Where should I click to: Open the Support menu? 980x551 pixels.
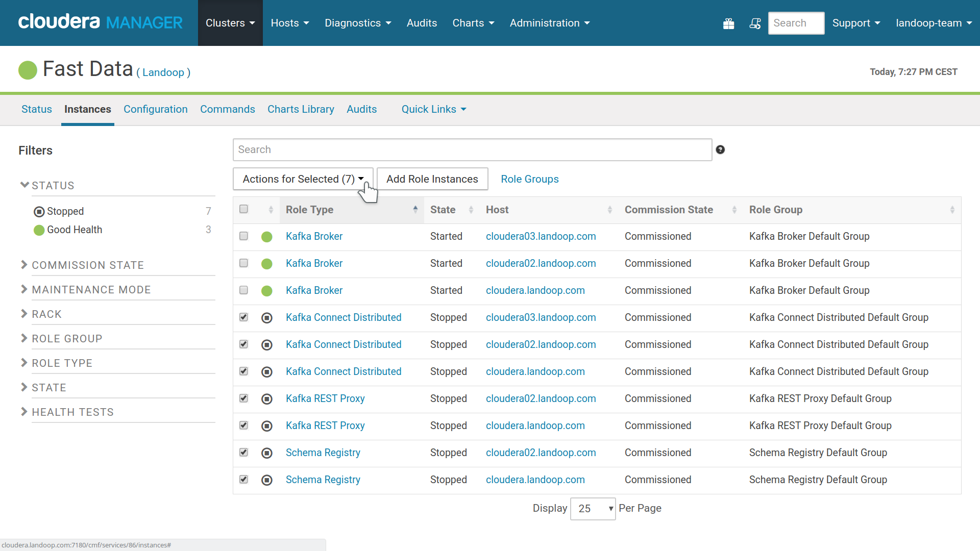click(x=856, y=23)
